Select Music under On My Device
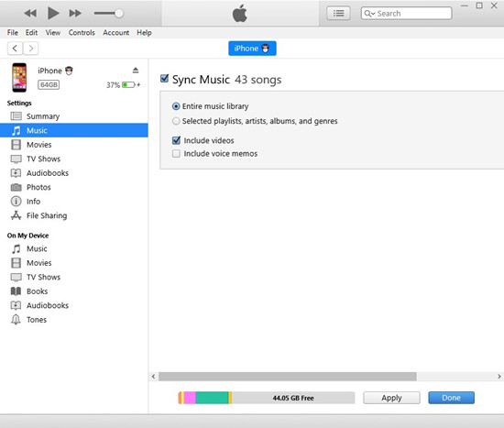 click(74, 248)
